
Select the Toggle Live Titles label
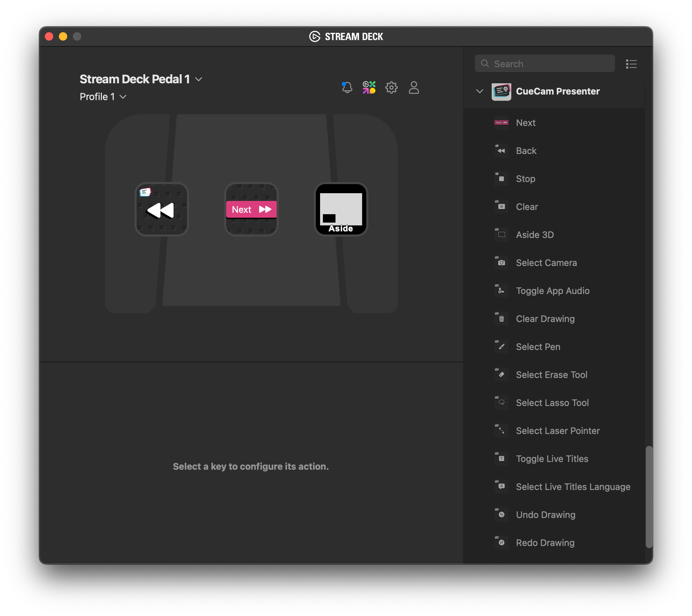(552, 459)
